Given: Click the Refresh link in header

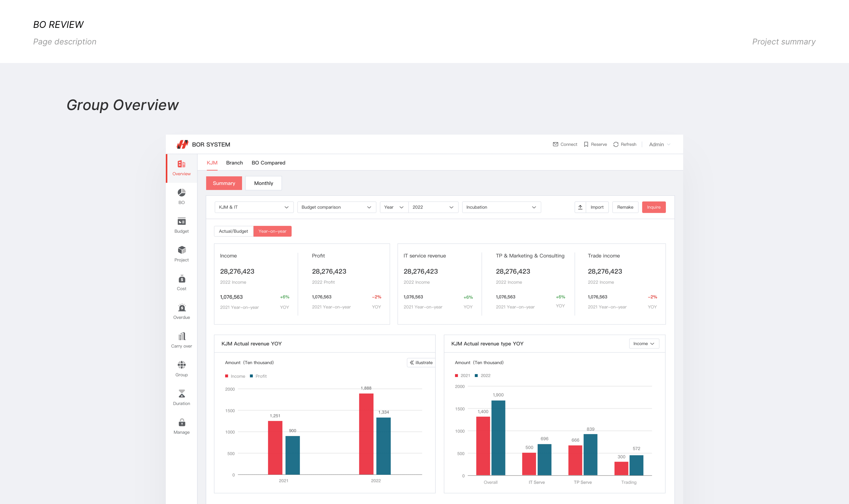Looking at the screenshot, I should (628, 144).
